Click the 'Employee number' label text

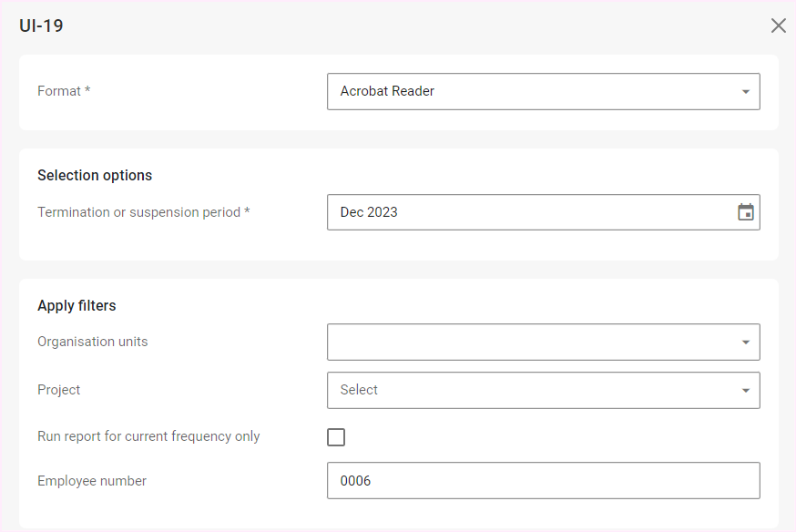point(92,481)
